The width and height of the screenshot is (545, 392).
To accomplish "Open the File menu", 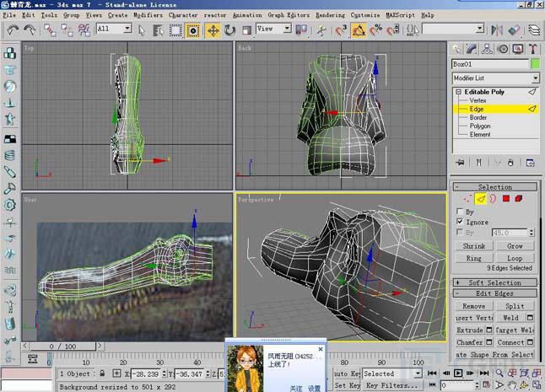I will click(x=9, y=15).
